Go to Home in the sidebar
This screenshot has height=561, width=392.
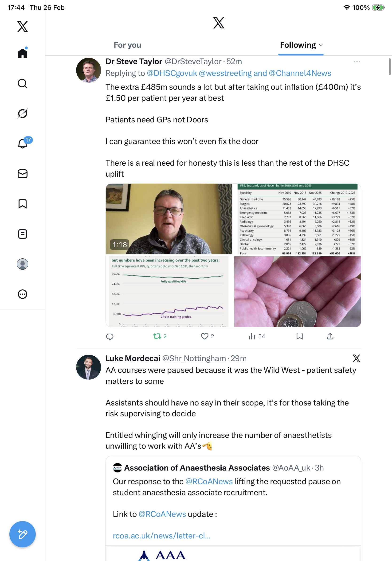[x=23, y=54]
